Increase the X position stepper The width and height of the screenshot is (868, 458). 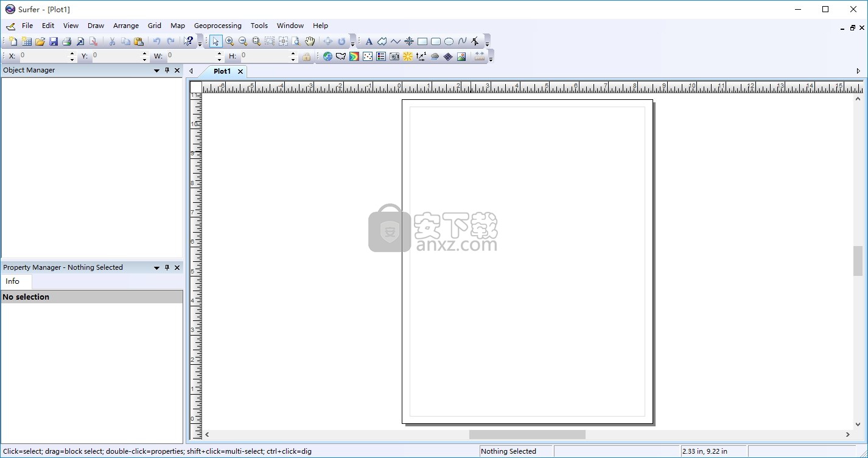pyautogui.click(x=72, y=53)
